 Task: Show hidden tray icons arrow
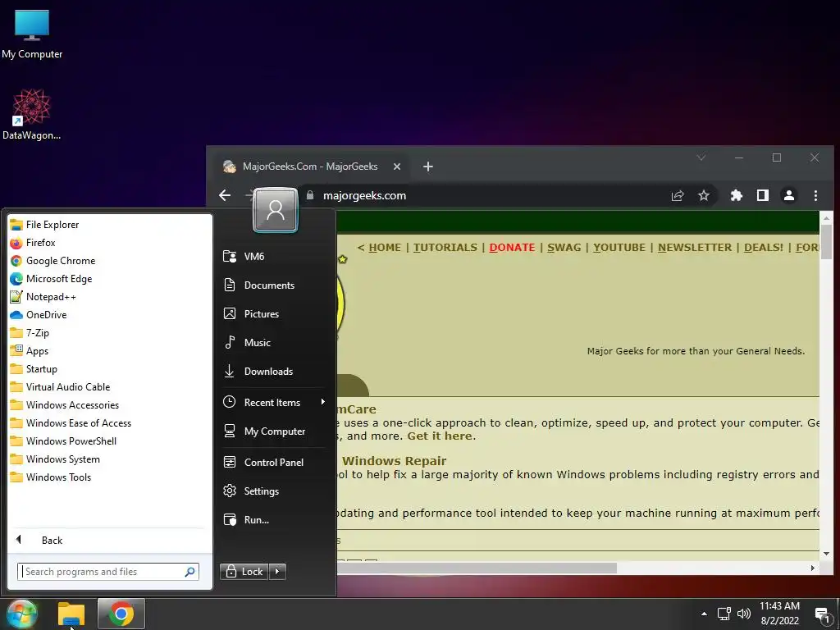[x=704, y=614]
